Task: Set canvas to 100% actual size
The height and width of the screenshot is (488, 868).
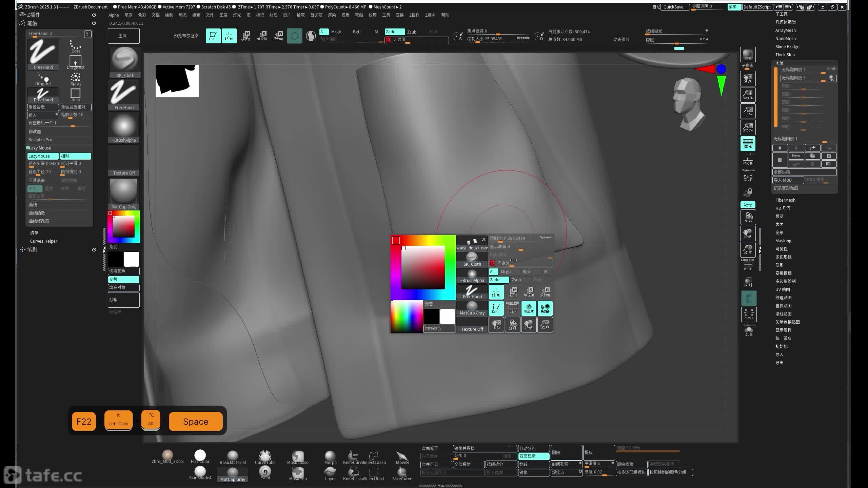Action: coord(748,111)
